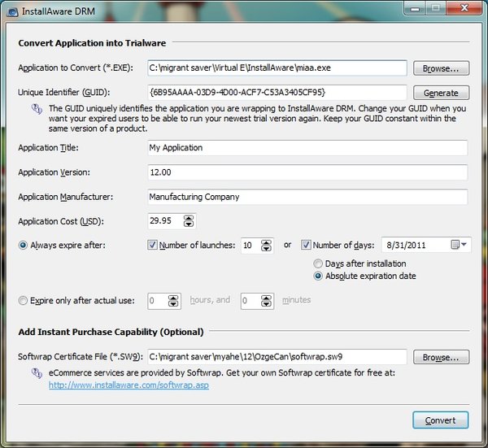Click the Application to Convert path field
488x448 pixels.
(277, 67)
